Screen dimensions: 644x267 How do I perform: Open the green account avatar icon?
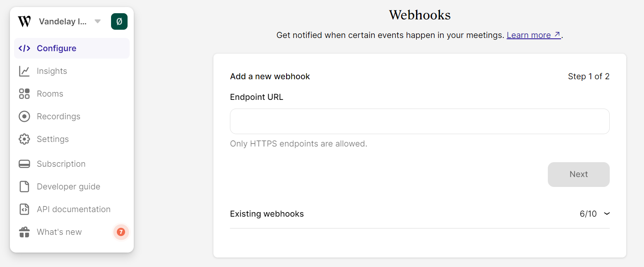119,21
